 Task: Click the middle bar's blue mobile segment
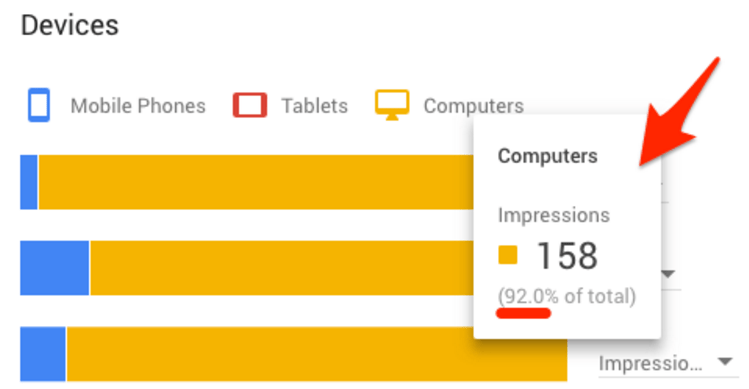(54, 268)
